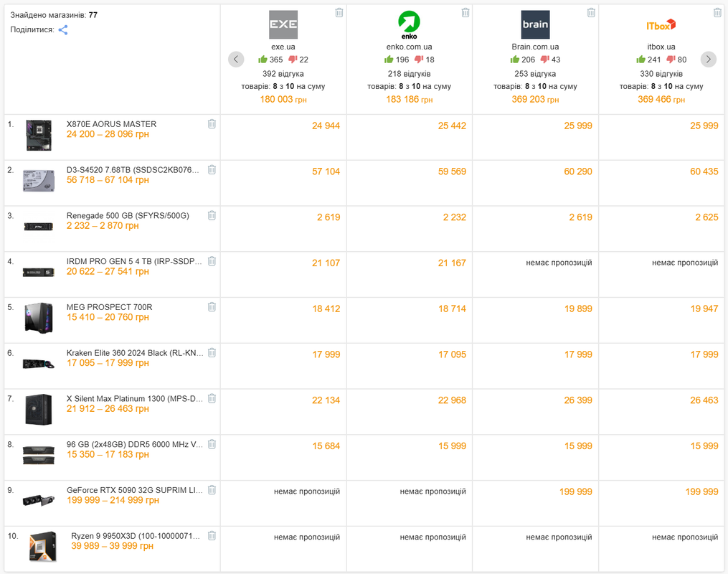Screen dimensions: 728x574
Task: Click enko.com.ua thumbs-up rating 196
Action: coord(397,60)
